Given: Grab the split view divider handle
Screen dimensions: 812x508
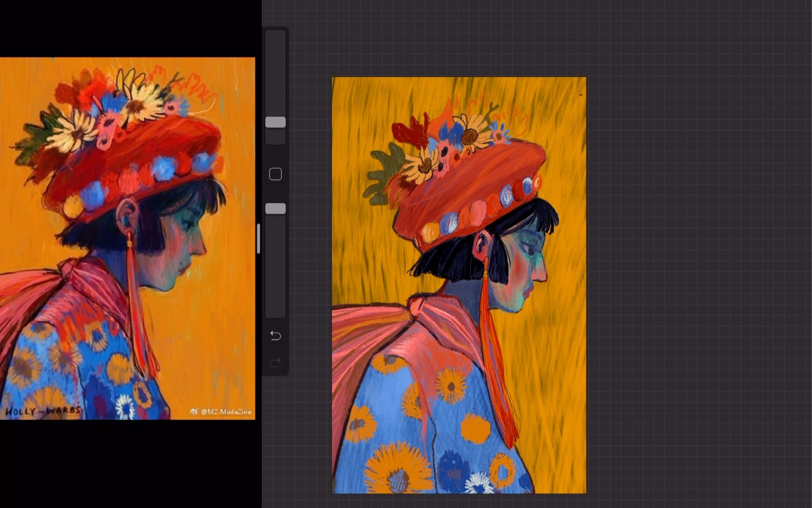Looking at the screenshot, I should (258, 239).
